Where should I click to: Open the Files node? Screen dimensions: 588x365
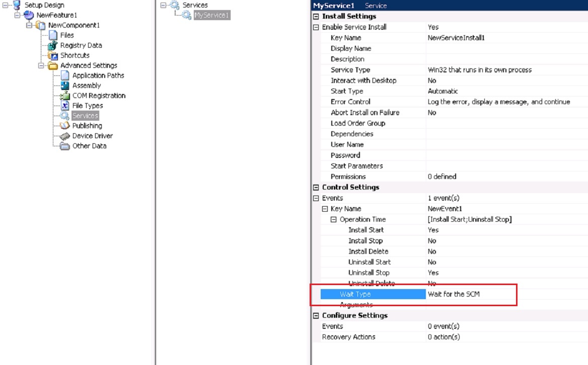66,35
